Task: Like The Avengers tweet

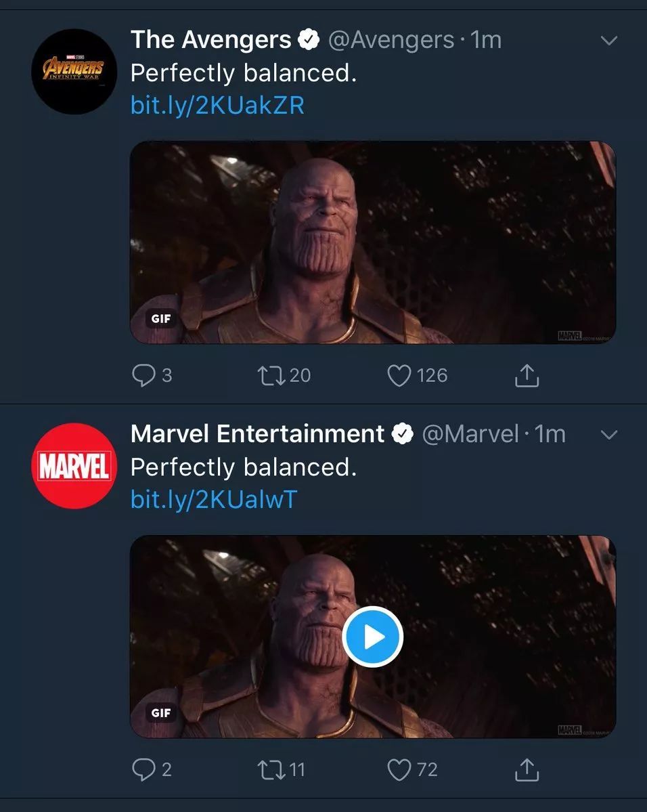Action: click(399, 375)
